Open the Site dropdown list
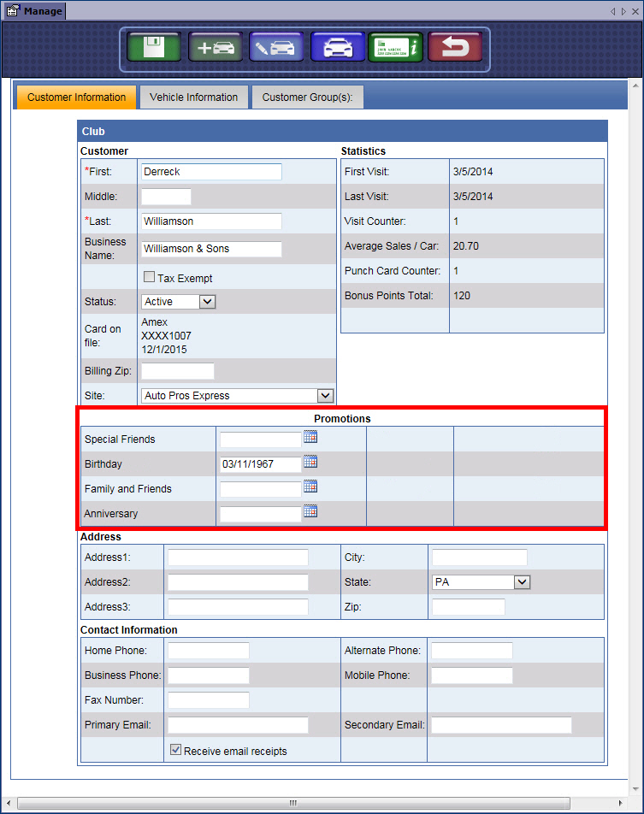 pos(324,396)
